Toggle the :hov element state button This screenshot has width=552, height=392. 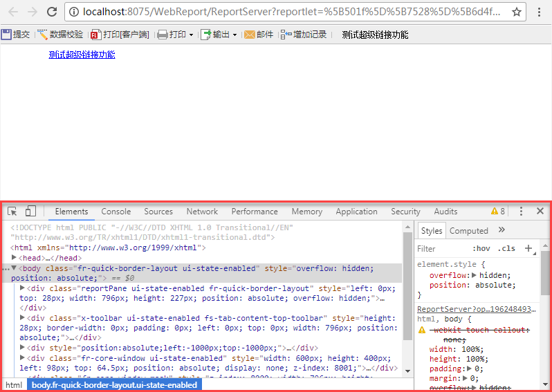[x=481, y=248]
